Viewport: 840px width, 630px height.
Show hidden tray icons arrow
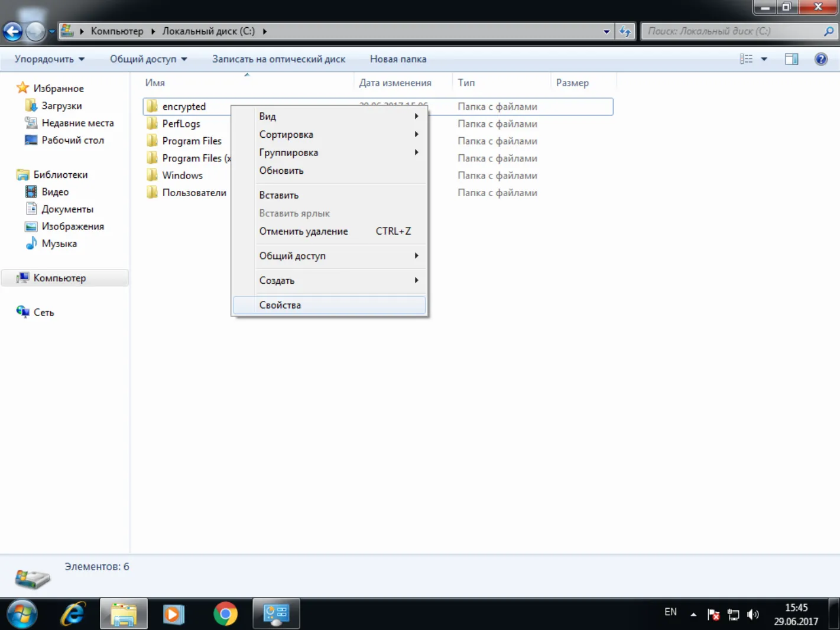pyautogui.click(x=693, y=615)
